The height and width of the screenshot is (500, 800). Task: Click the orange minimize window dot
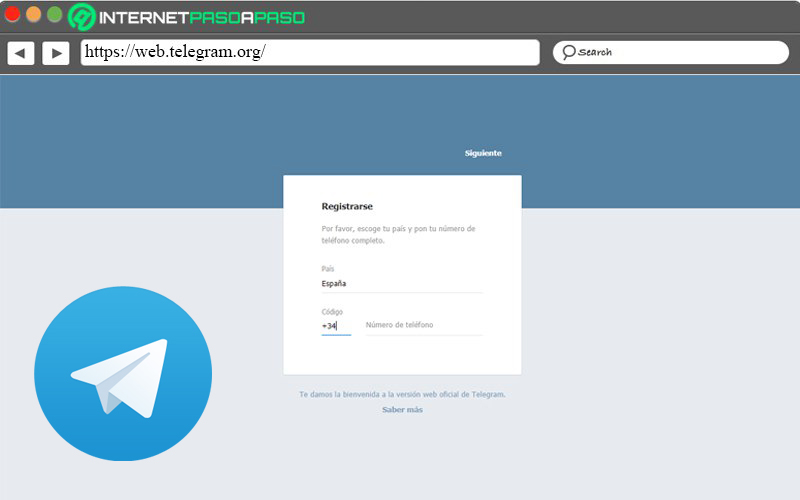point(34,14)
